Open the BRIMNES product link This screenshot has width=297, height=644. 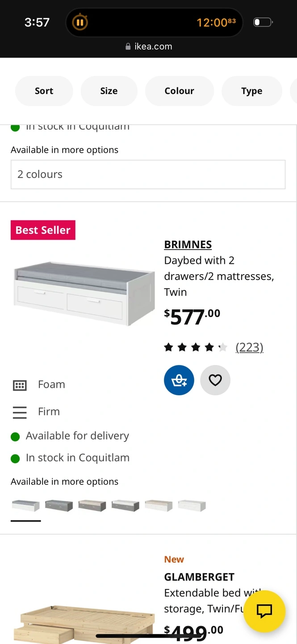tap(188, 245)
